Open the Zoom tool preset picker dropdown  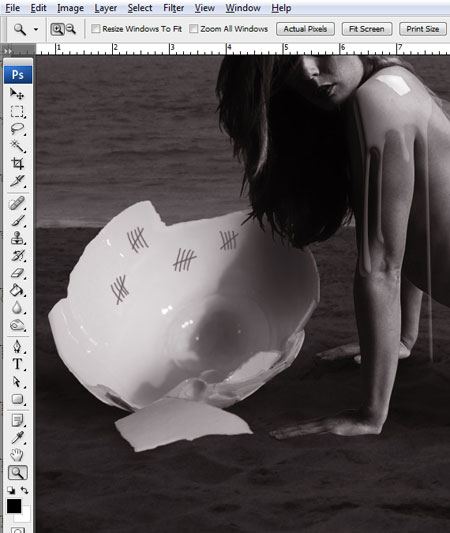36,30
